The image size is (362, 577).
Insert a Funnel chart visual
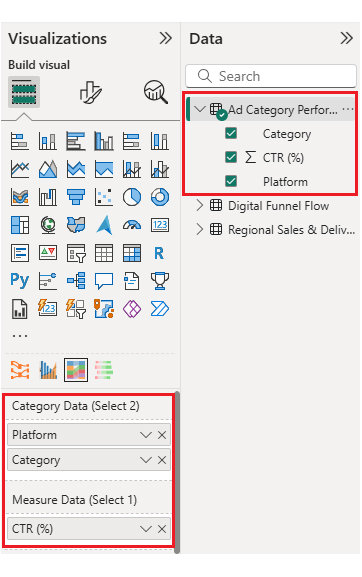[x=76, y=197]
